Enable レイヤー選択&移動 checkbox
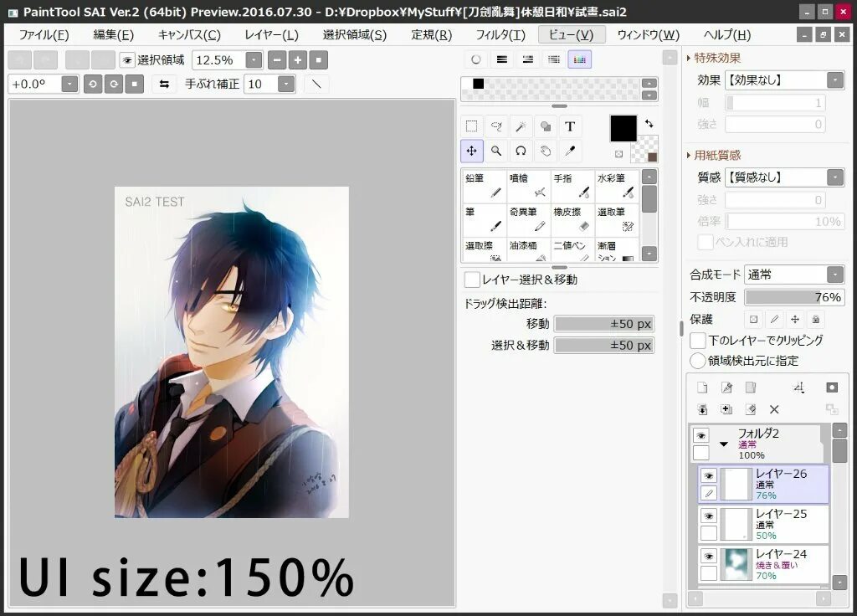 coord(472,280)
